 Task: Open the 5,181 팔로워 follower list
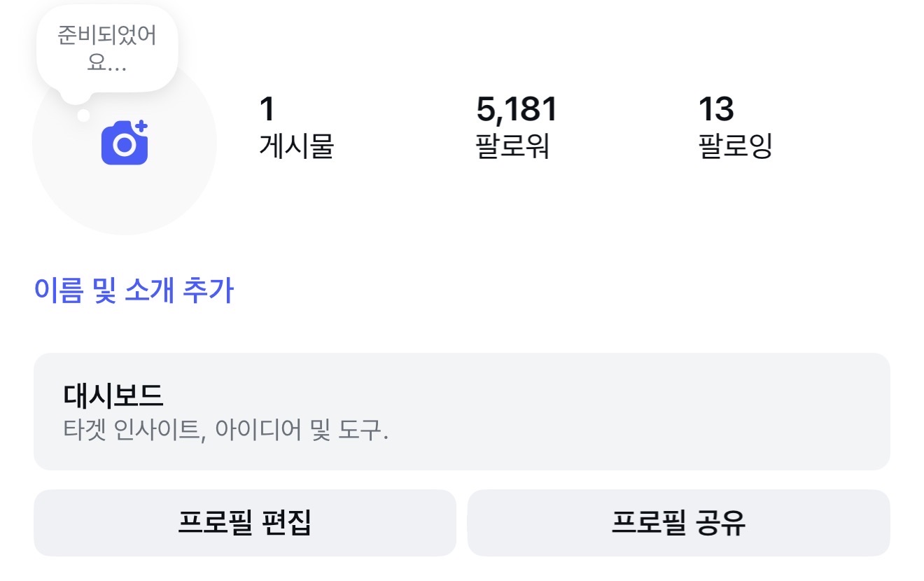tap(516, 126)
